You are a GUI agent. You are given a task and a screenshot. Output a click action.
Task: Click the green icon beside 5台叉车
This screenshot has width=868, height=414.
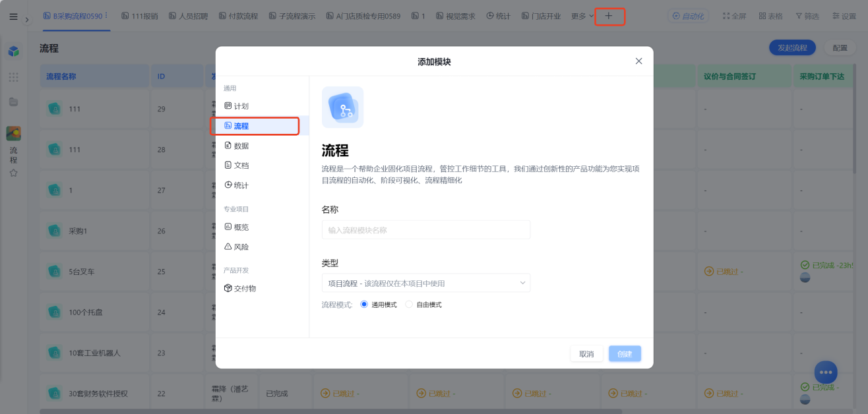pyautogui.click(x=55, y=271)
